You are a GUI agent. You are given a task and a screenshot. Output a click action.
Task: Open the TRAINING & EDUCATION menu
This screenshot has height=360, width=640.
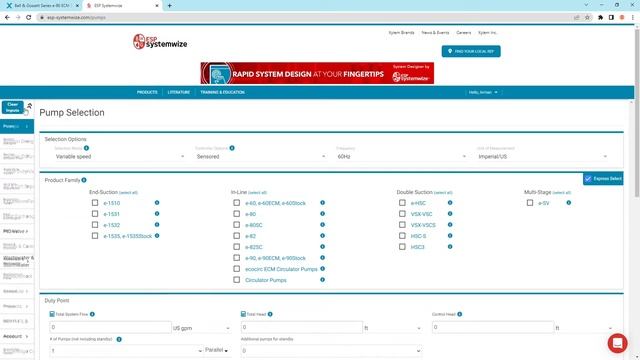tap(222, 92)
